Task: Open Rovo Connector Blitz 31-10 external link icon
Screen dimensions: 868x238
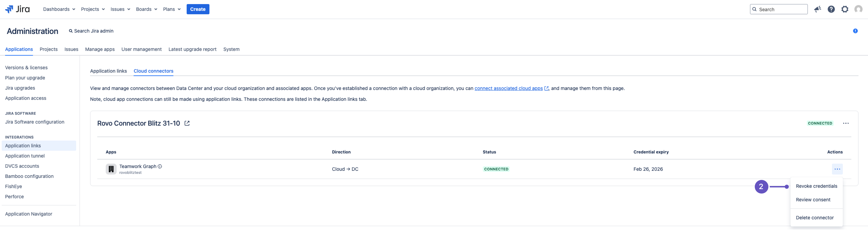Action: pos(187,123)
